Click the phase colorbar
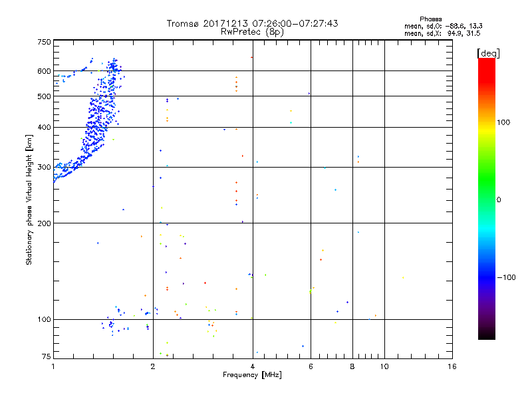Image resolution: width=532 pixels, height=399 pixels. coord(487,198)
